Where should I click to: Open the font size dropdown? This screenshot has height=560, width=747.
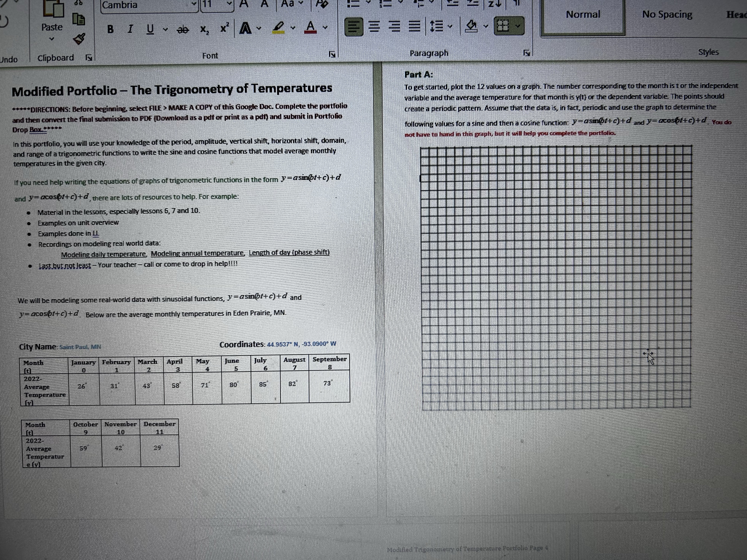pos(229,4)
